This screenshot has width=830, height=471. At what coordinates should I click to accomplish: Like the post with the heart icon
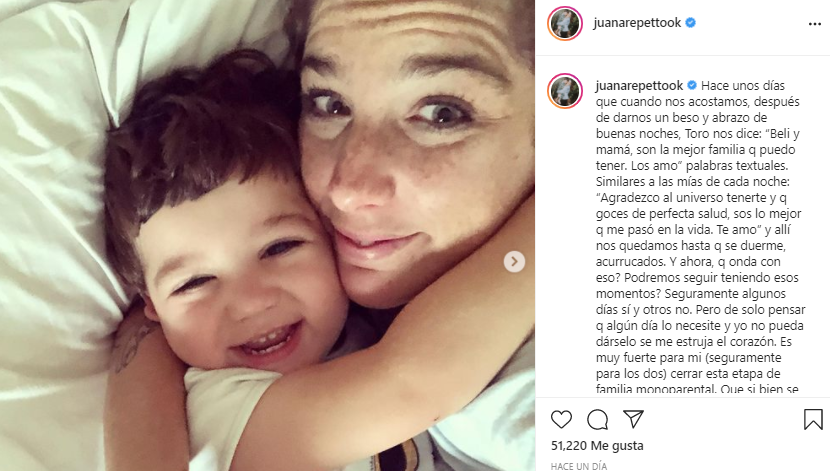click(x=561, y=420)
